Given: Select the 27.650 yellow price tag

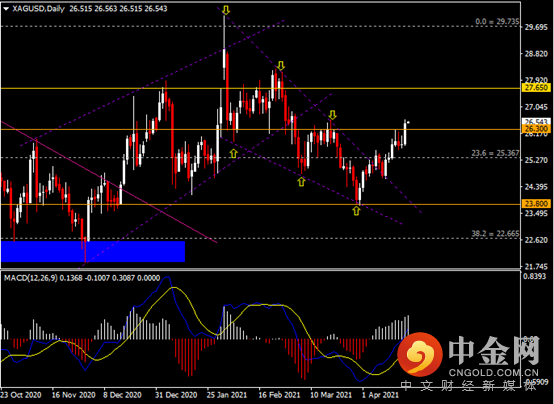Looking at the screenshot, I should [x=536, y=88].
